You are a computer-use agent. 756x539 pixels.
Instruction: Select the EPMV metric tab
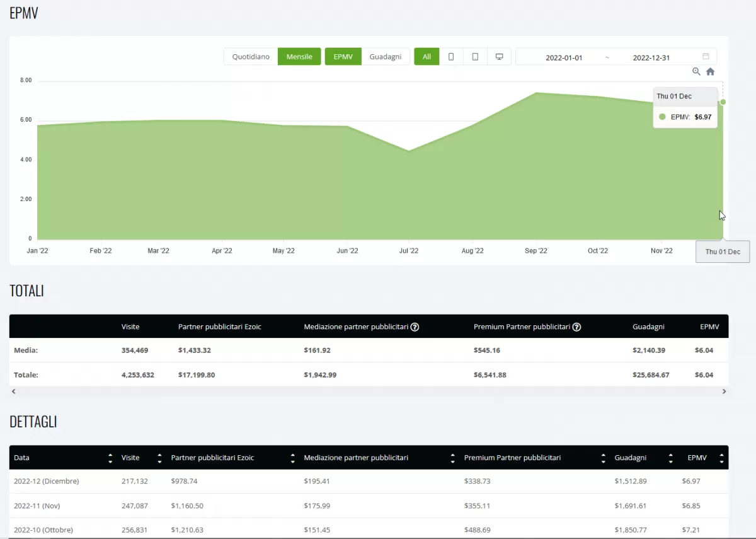(x=343, y=57)
